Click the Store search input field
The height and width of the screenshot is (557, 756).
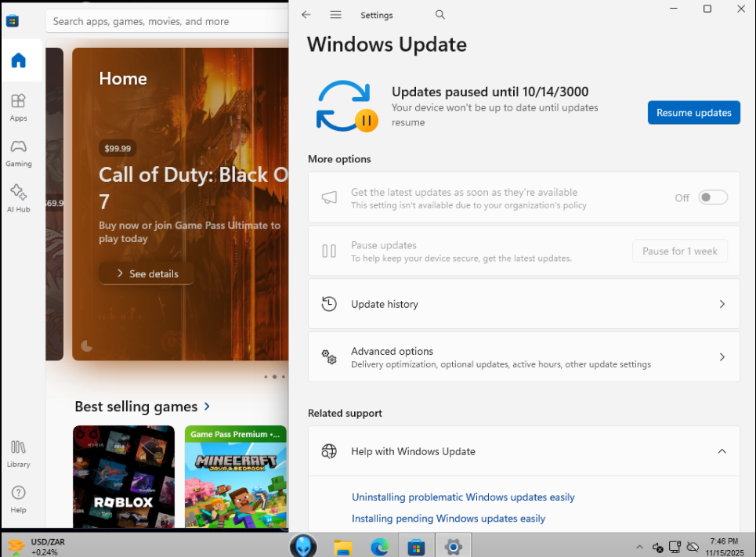click(x=165, y=21)
